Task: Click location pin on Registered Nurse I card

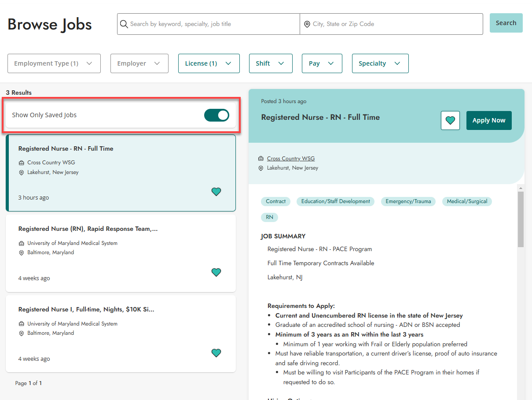Action: 21,333
